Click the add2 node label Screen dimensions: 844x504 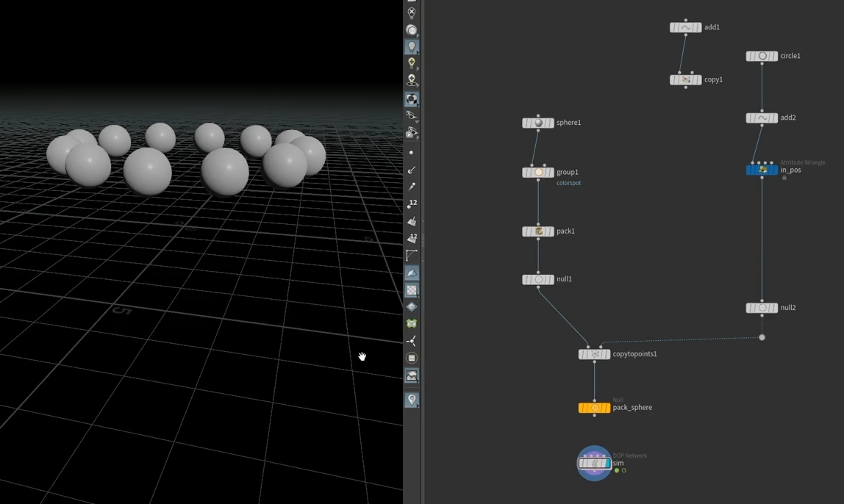(x=788, y=118)
